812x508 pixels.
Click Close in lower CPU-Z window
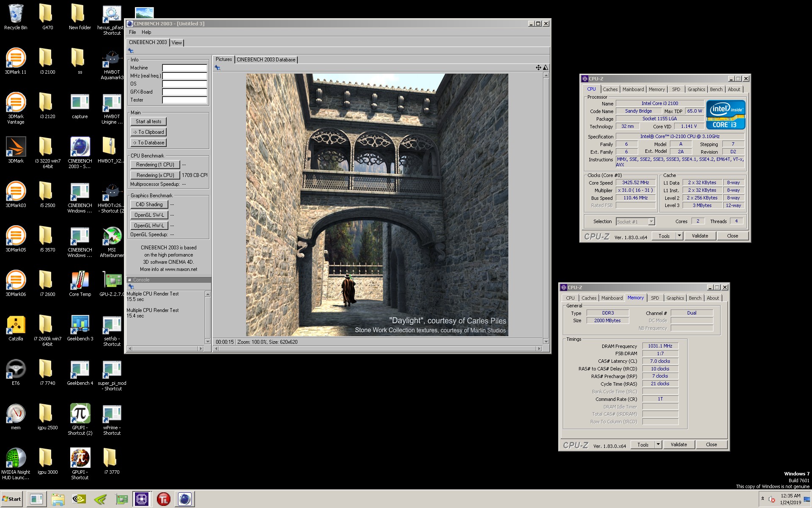click(x=711, y=444)
